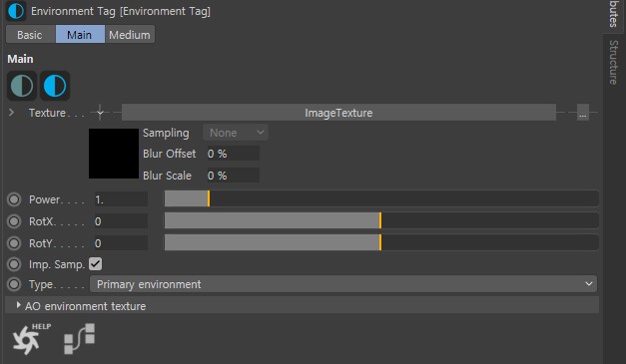Viewport: 626px width, 364px height.
Task: Select the bright blue environment preset icon
Action: [55, 86]
